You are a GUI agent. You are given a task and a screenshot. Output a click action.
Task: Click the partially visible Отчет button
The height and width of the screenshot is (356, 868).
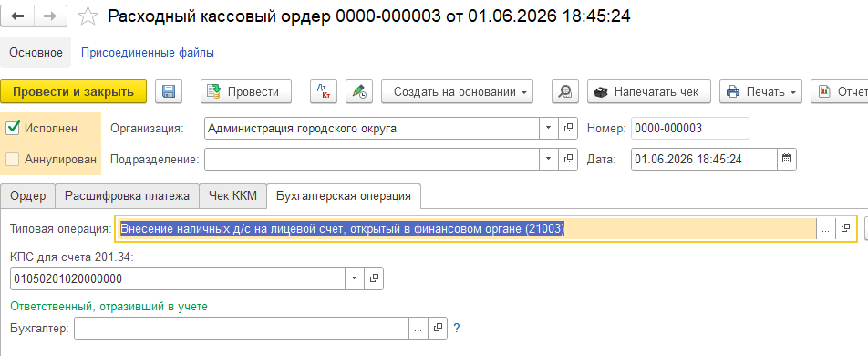coord(839,91)
